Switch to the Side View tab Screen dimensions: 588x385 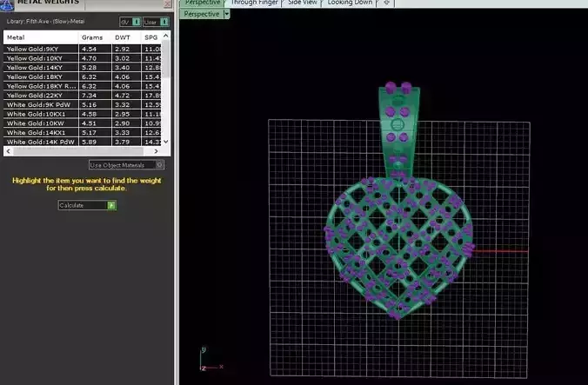(x=302, y=3)
